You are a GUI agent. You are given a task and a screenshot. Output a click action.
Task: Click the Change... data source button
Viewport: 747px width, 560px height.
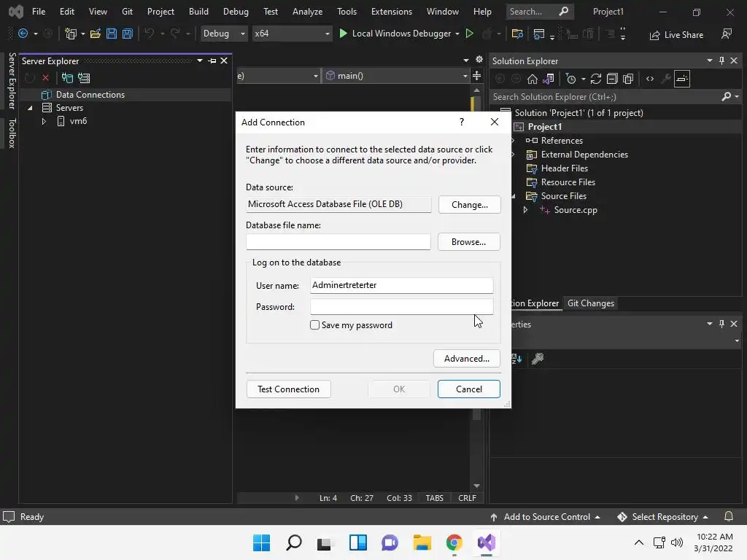coord(469,205)
